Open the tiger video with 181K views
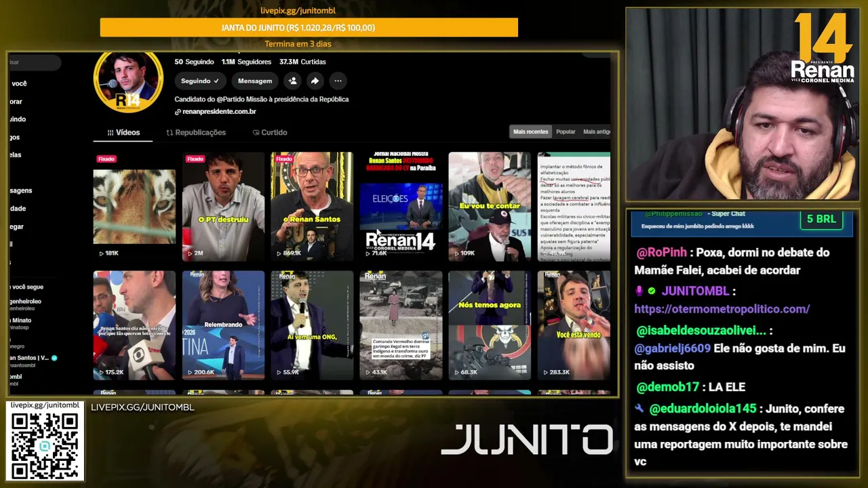Image resolution: width=868 pixels, height=488 pixels. click(x=134, y=207)
